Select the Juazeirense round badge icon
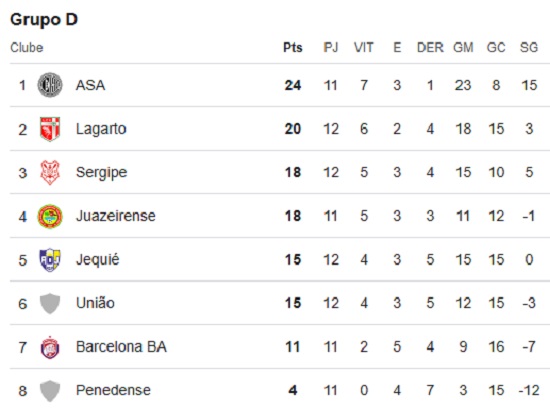Screen dimensions: 550x409 point(50,216)
